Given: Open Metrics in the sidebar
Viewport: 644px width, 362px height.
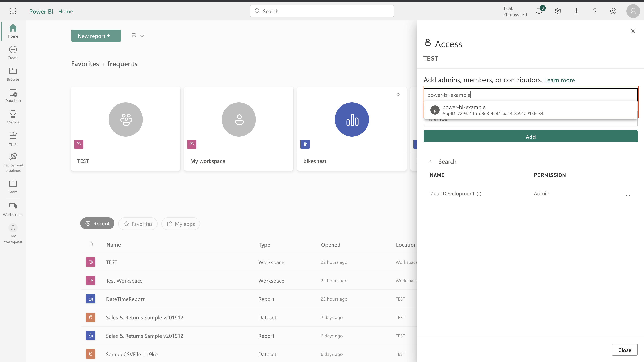Looking at the screenshot, I should click(x=13, y=117).
